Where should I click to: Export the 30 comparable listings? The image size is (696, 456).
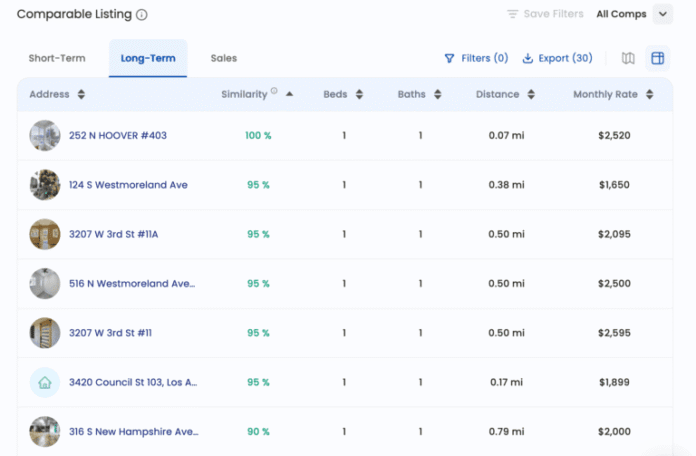(557, 58)
